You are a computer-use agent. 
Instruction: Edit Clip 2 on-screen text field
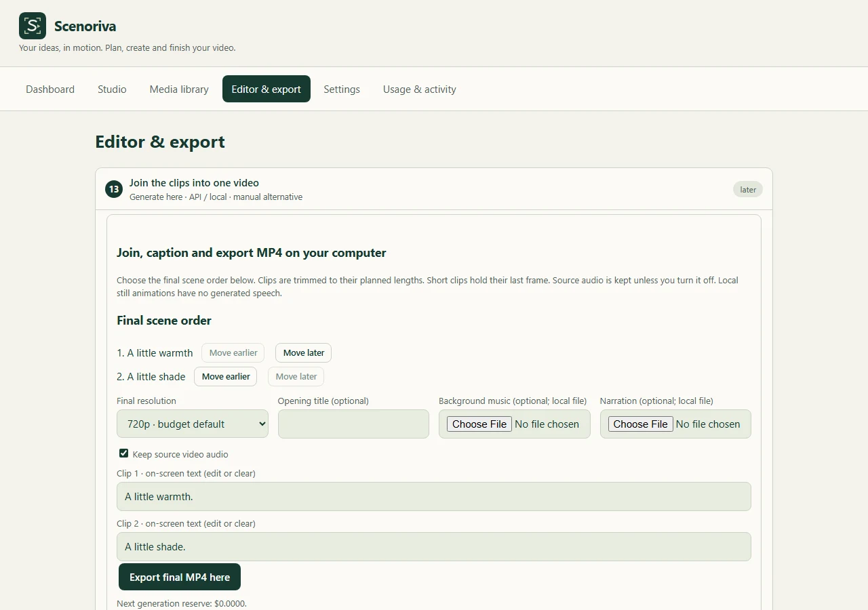[x=434, y=546]
